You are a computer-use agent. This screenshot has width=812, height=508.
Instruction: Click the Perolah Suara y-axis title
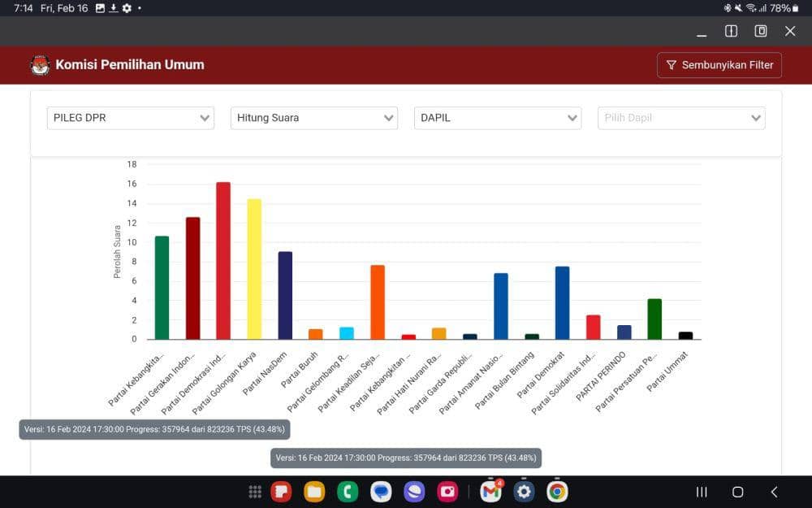coord(117,252)
